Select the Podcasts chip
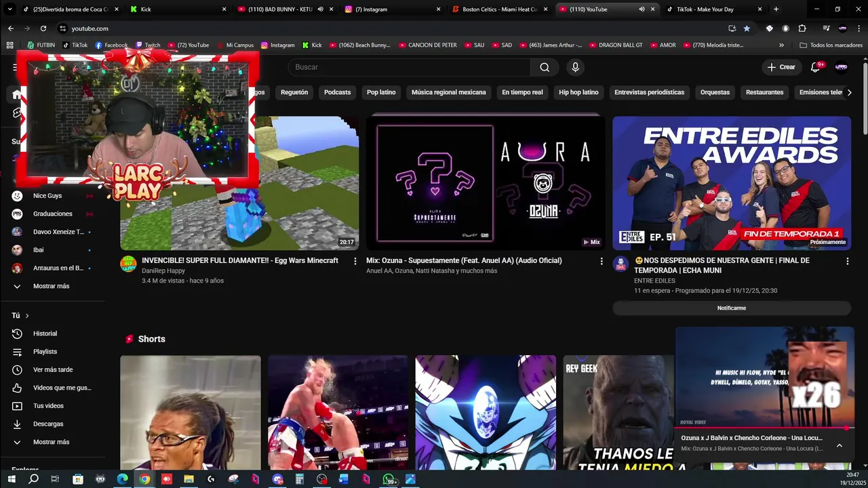Image resolution: width=868 pixels, height=488 pixels. pos(337,92)
